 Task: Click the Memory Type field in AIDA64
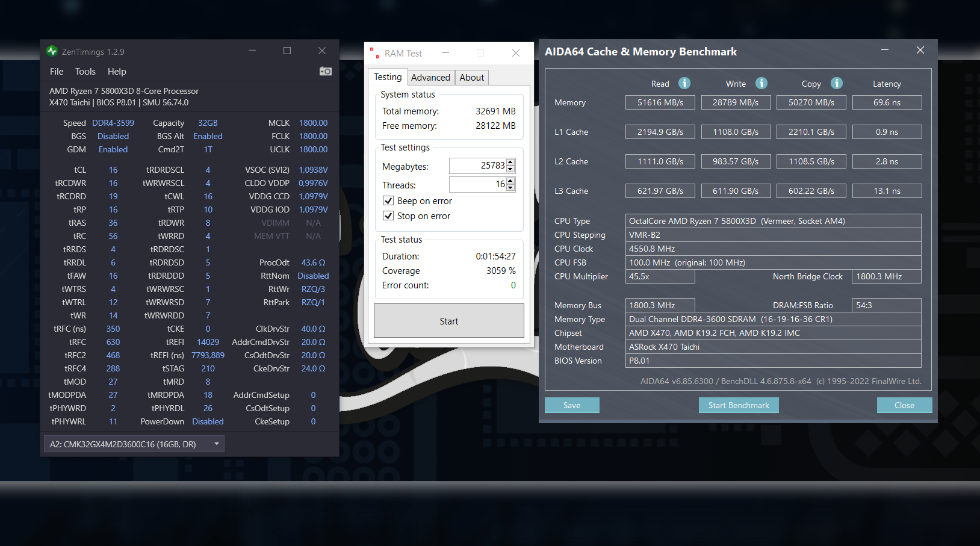coord(774,319)
